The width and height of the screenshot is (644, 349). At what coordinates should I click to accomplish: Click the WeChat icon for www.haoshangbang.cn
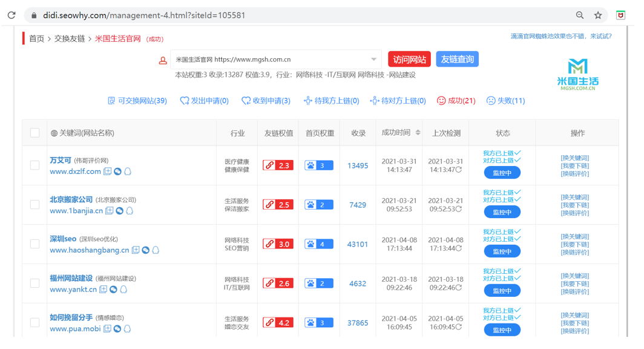[145, 250]
